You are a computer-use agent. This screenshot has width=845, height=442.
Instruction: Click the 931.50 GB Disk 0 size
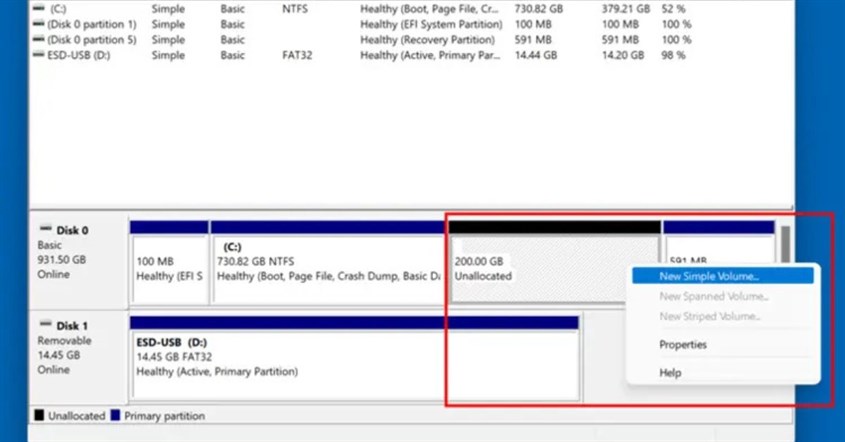coord(61,260)
